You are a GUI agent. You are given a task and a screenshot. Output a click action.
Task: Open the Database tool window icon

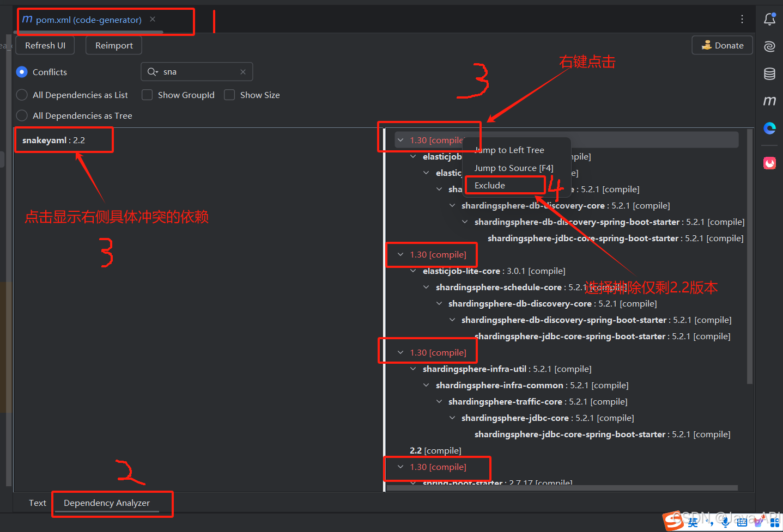(769, 74)
